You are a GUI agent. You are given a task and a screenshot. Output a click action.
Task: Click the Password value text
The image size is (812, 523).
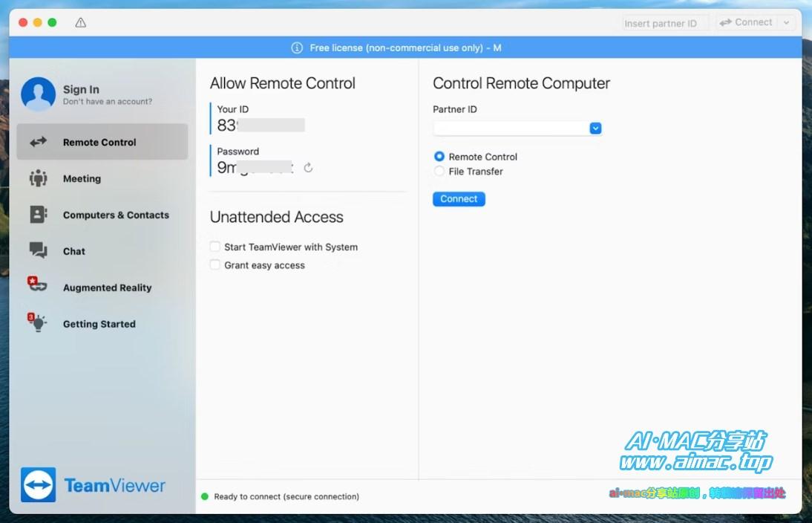coord(255,167)
